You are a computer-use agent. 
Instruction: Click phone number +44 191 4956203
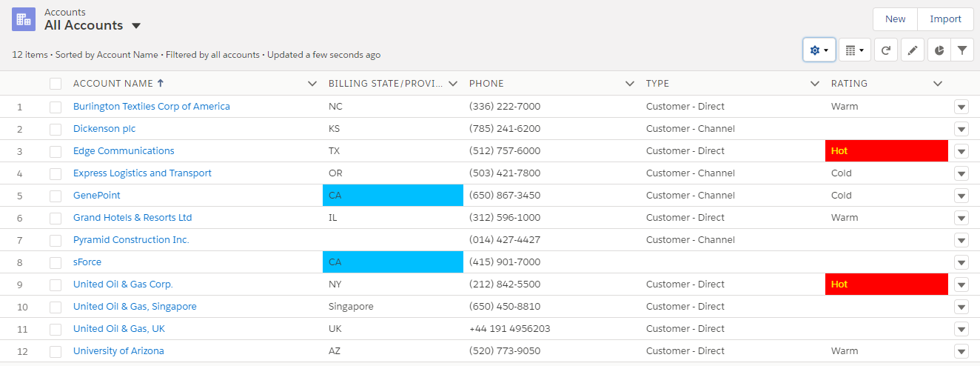click(x=510, y=328)
